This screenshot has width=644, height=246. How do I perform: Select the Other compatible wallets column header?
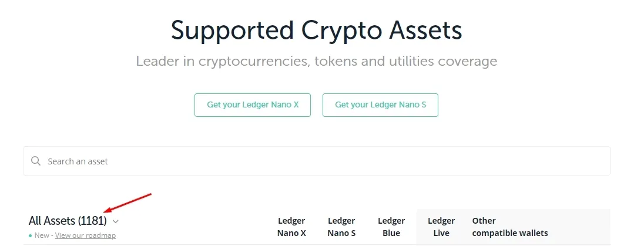coord(510,227)
